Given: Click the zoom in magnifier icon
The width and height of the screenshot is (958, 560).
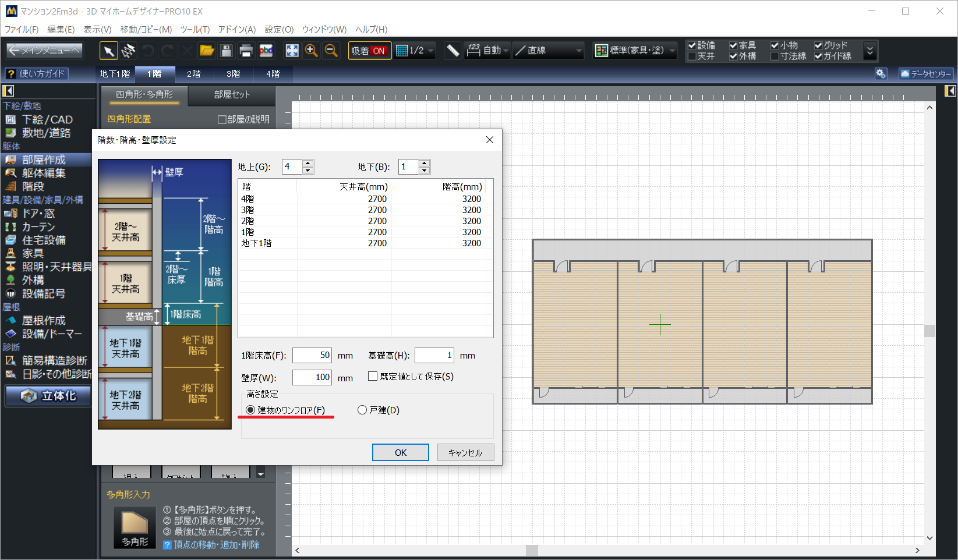Looking at the screenshot, I should [312, 51].
